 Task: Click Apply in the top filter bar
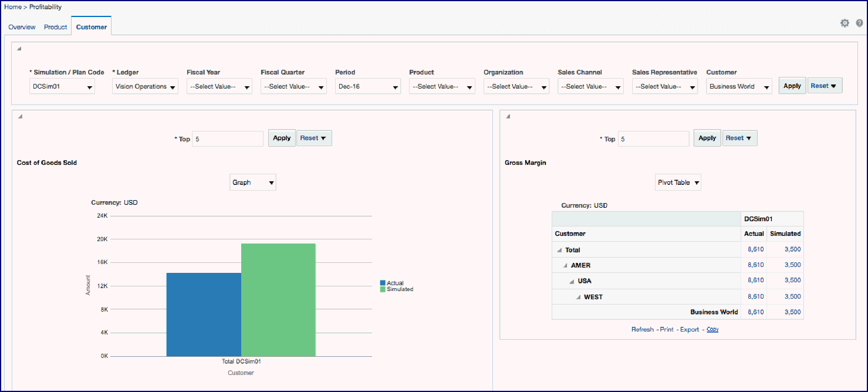coord(792,86)
